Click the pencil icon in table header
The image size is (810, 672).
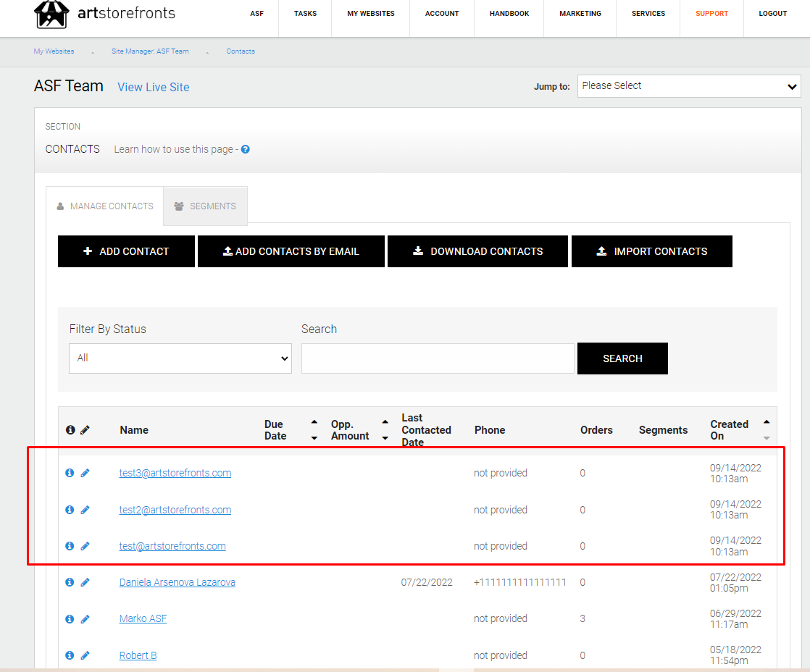85,430
